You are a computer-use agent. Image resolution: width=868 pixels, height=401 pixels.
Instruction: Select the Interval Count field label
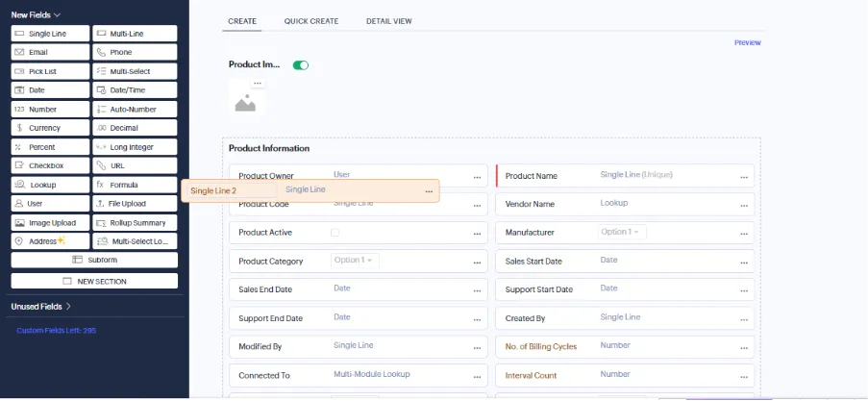click(531, 376)
